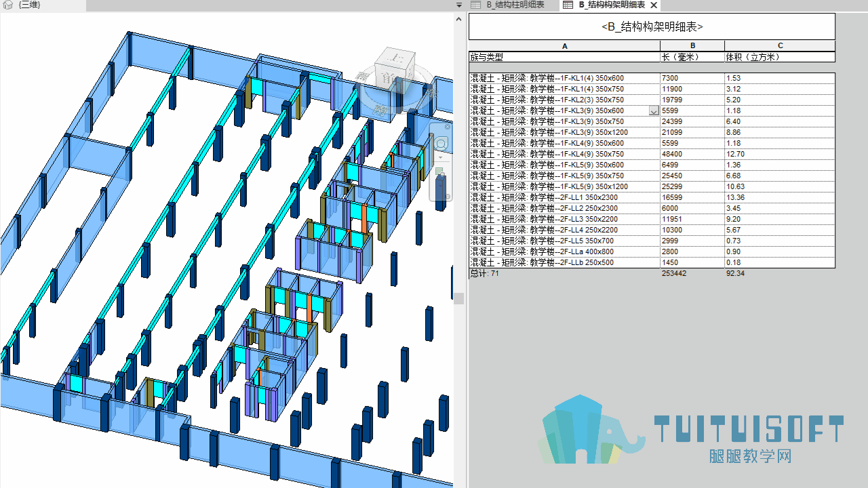The image size is (868, 488).
Task: Click the 体积（立方米） header cell
Action: pos(780,57)
